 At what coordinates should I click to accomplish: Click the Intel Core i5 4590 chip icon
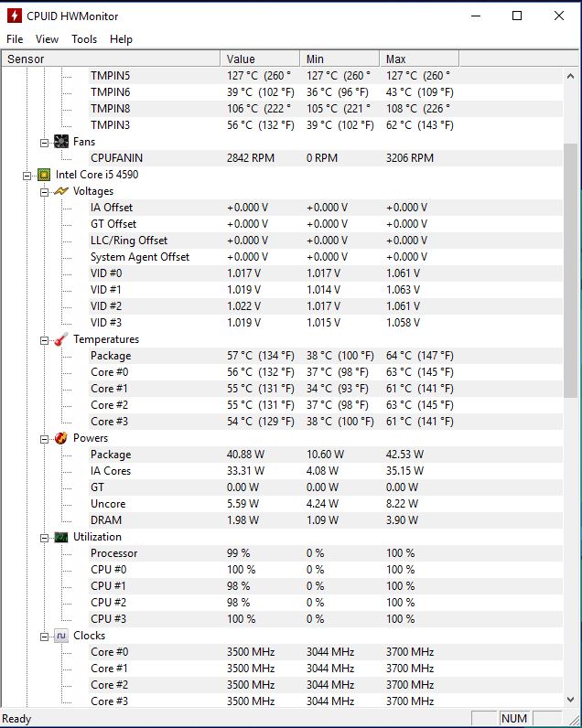pos(44,175)
